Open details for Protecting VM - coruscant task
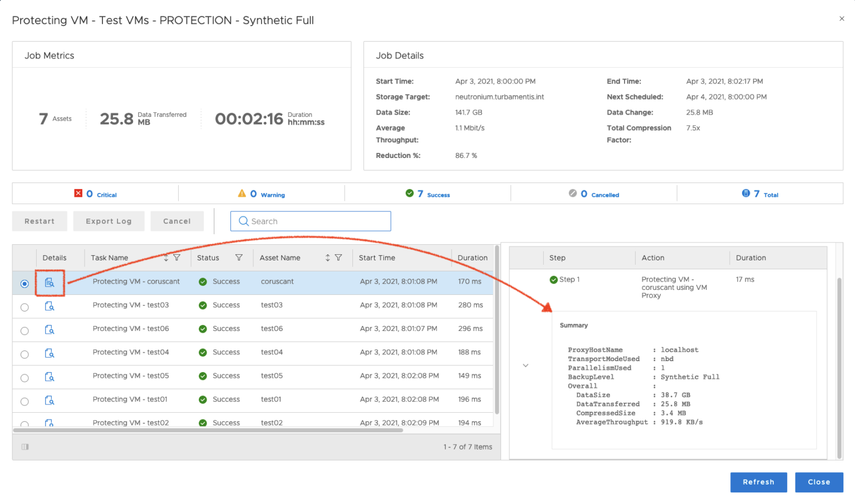The width and height of the screenshot is (855, 504). (x=50, y=283)
